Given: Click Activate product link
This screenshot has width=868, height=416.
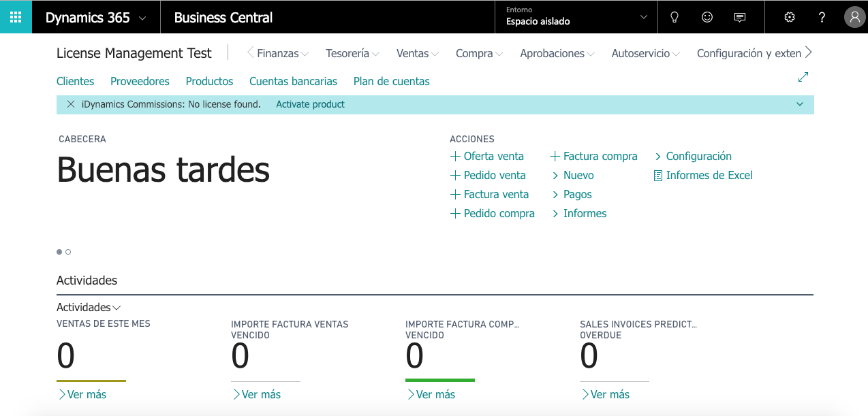Looking at the screenshot, I should point(310,104).
